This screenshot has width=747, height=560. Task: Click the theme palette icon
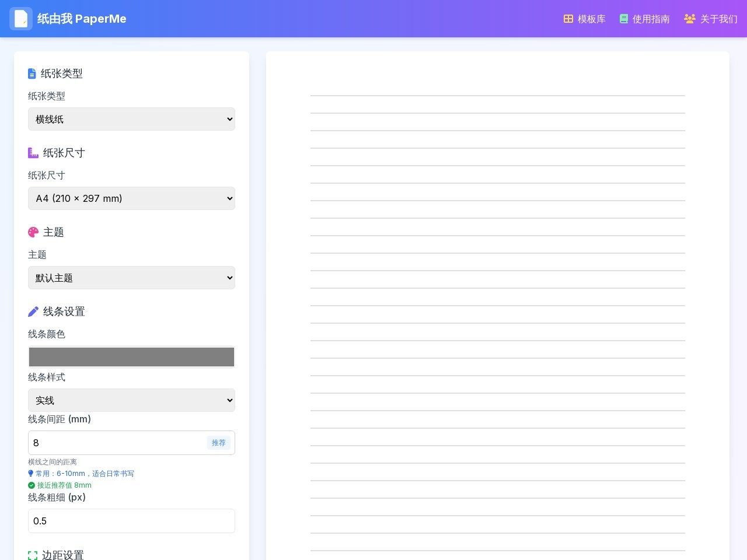pyautogui.click(x=33, y=232)
